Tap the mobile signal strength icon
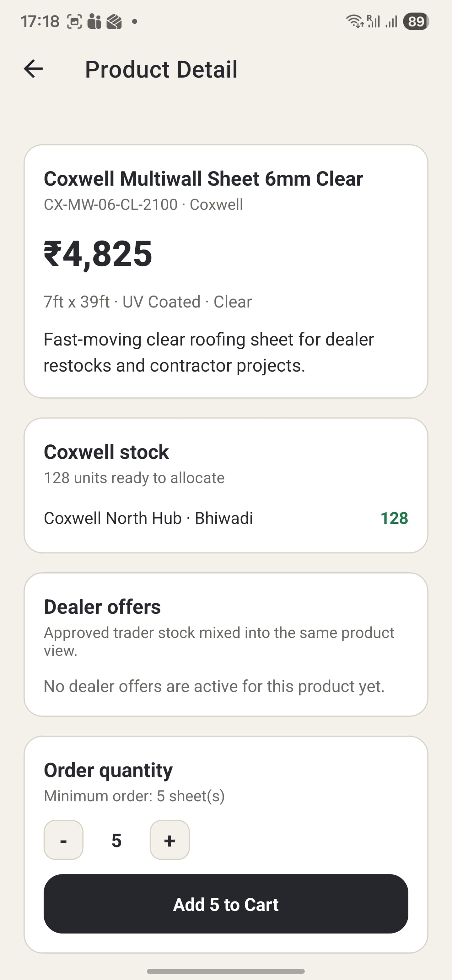Viewport: 452px width, 980px height. 391,22
